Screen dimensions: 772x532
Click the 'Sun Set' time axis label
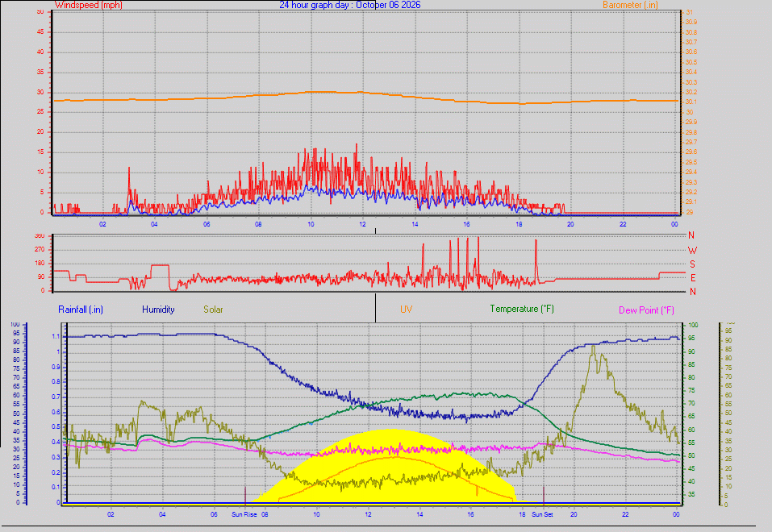coord(542,514)
